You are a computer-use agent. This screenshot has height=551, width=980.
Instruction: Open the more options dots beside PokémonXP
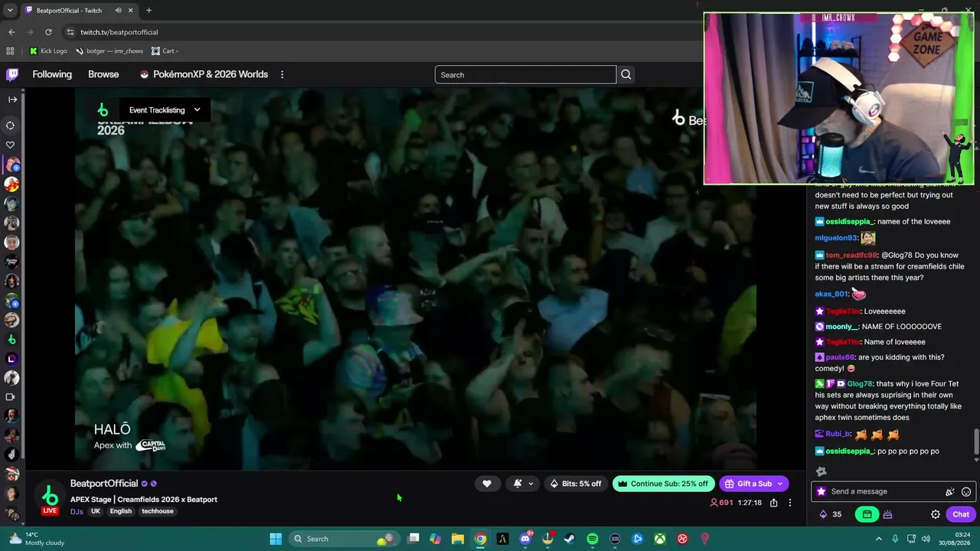(282, 74)
